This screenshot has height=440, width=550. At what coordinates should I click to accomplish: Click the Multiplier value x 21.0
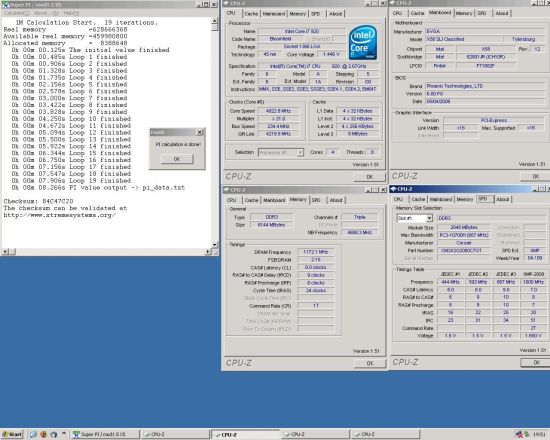coord(278,119)
